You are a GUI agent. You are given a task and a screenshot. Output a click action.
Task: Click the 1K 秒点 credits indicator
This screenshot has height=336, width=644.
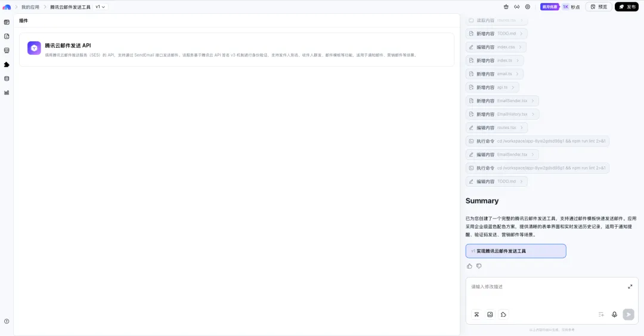[571, 7]
